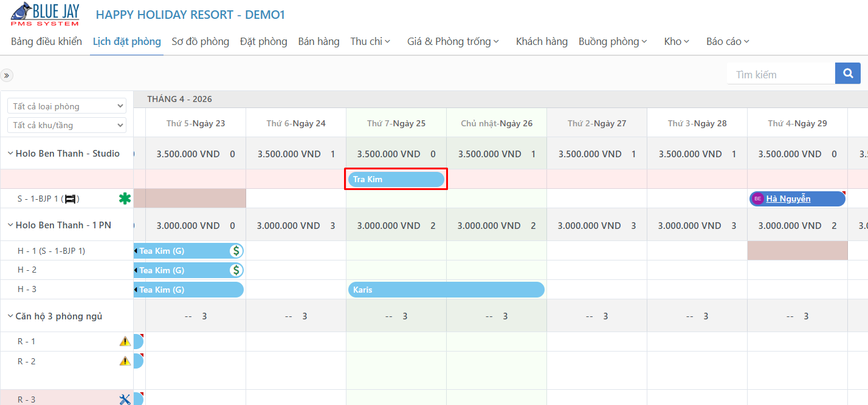The height and width of the screenshot is (405, 868).
Task: Click the partial booking bar on R - 2
Action: pyautogui.click(x=139, y=361)
